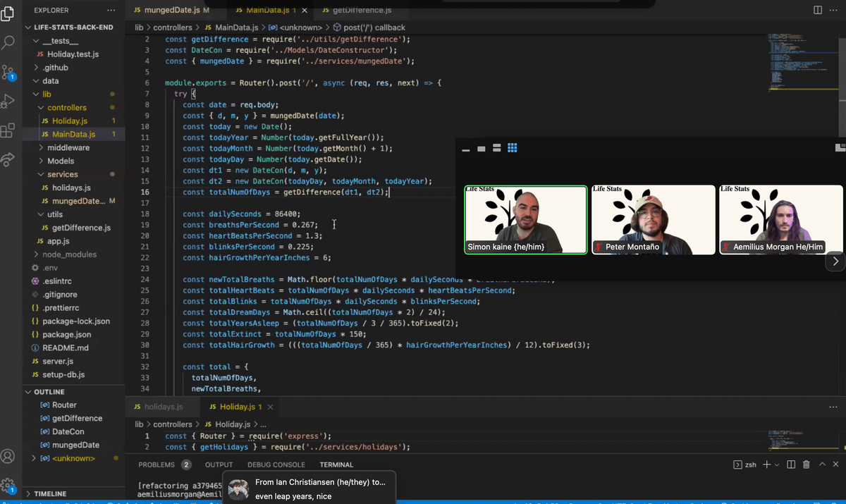
Task: Kill terminal with trash icon
Action: (x=806, y=465)
